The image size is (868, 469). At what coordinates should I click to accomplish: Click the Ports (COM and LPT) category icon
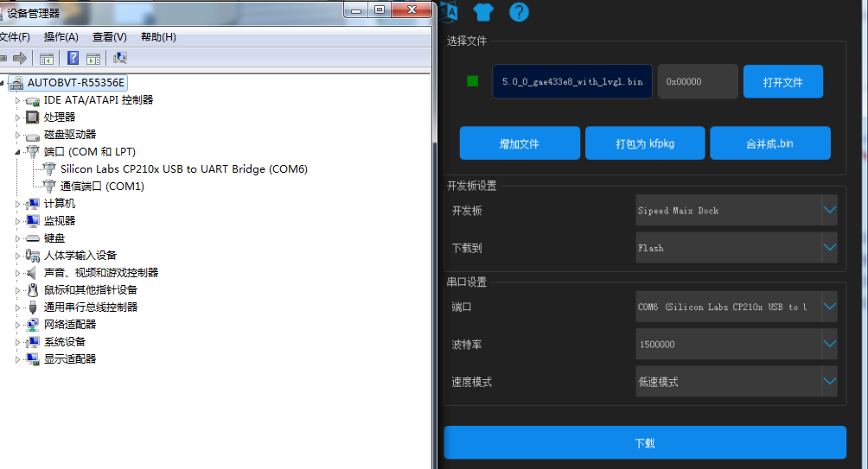pos(33,151)
